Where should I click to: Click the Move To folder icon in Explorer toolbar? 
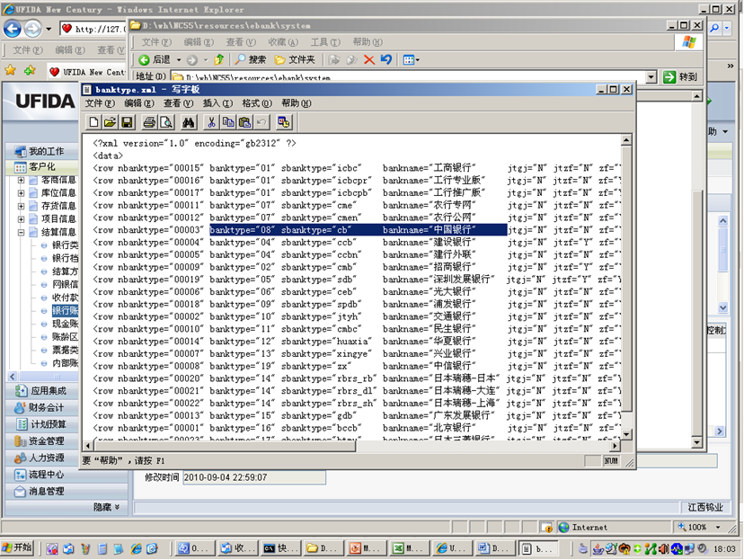(334, 60)
